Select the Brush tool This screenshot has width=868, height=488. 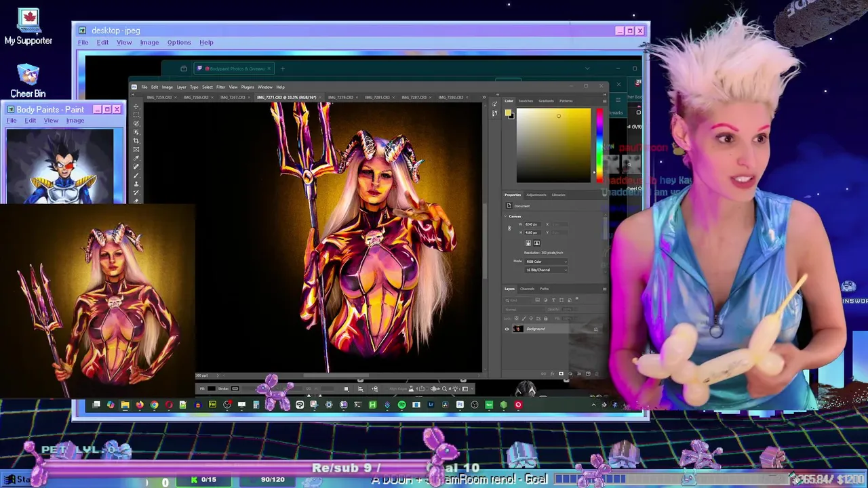click(136, 175)
